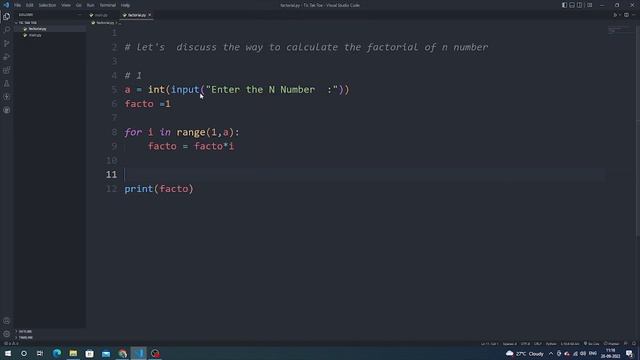Open Google Chrome from taskbar
The height and width of the screenshot is (360, 640).
coord(122,353)
